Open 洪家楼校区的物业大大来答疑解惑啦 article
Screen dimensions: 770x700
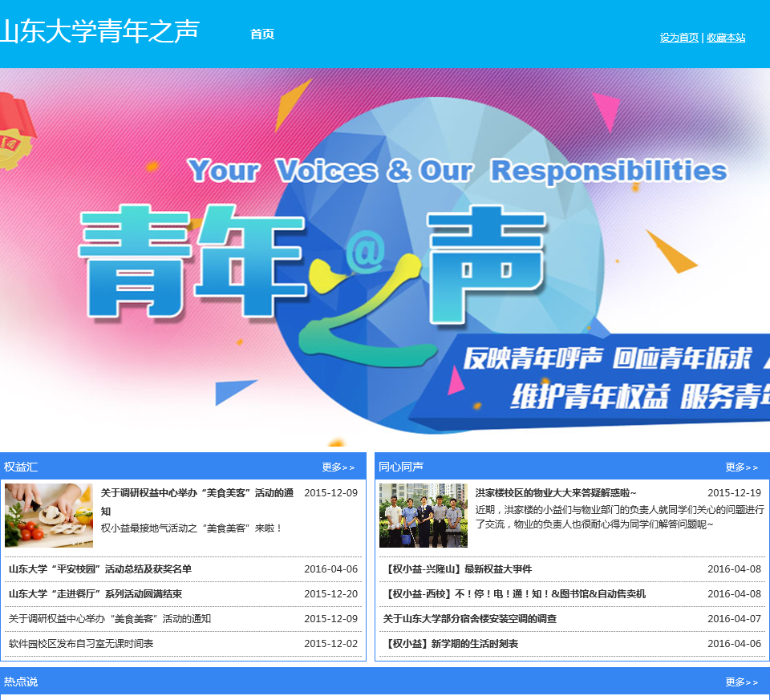pos(555,493)
